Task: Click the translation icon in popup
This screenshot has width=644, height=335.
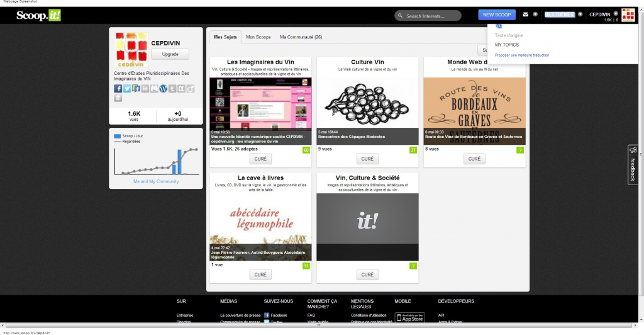Action: (499, 26)
